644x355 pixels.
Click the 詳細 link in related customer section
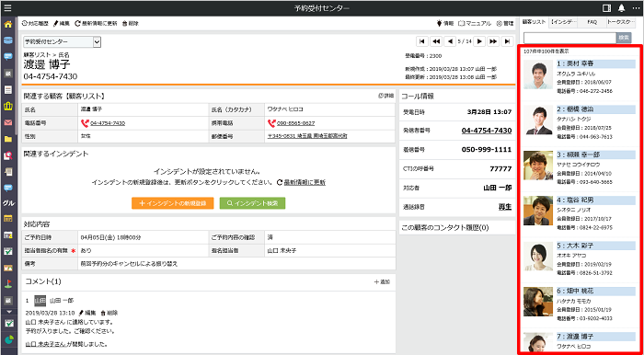pyautogui.click(x=385, y=96)
